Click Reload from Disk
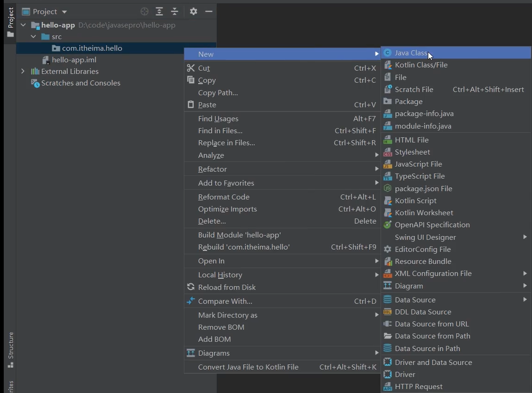This screenshot has height=393, width=532. click(282, 287)
